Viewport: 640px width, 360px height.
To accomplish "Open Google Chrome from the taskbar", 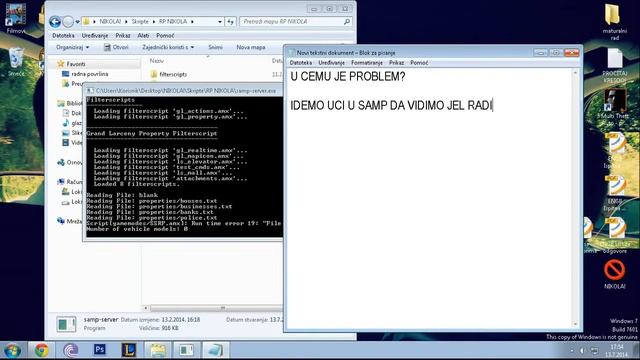I will (41, 350).
